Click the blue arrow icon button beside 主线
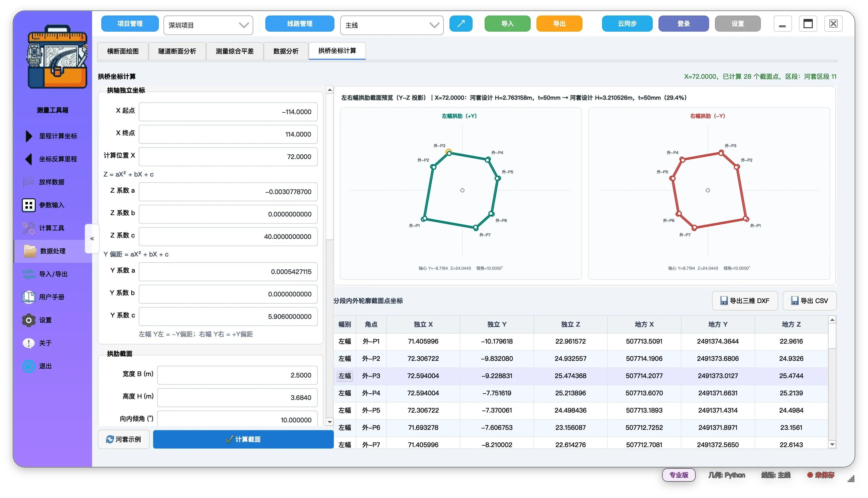The width and height of the screenshot is (868, 498). [461, 24]
